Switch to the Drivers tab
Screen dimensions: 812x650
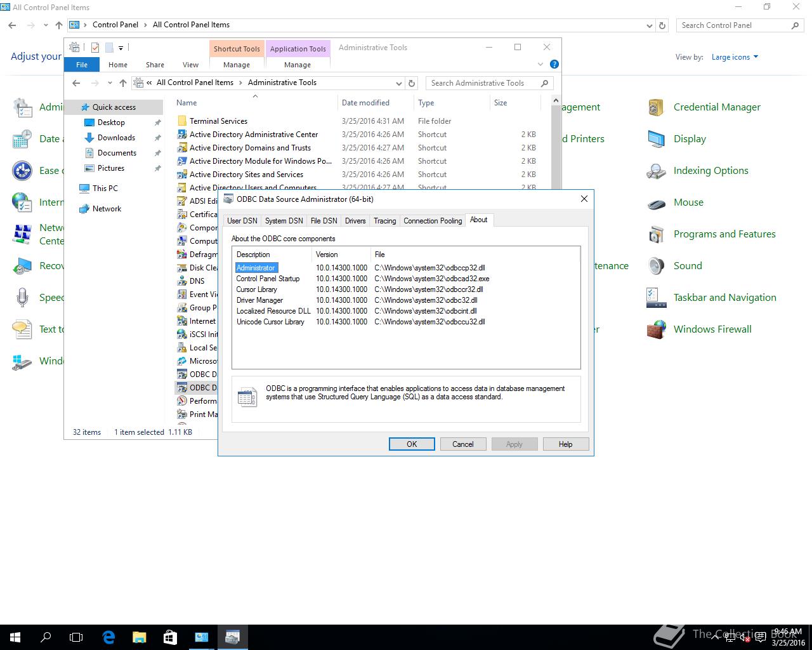pos(355,221)
